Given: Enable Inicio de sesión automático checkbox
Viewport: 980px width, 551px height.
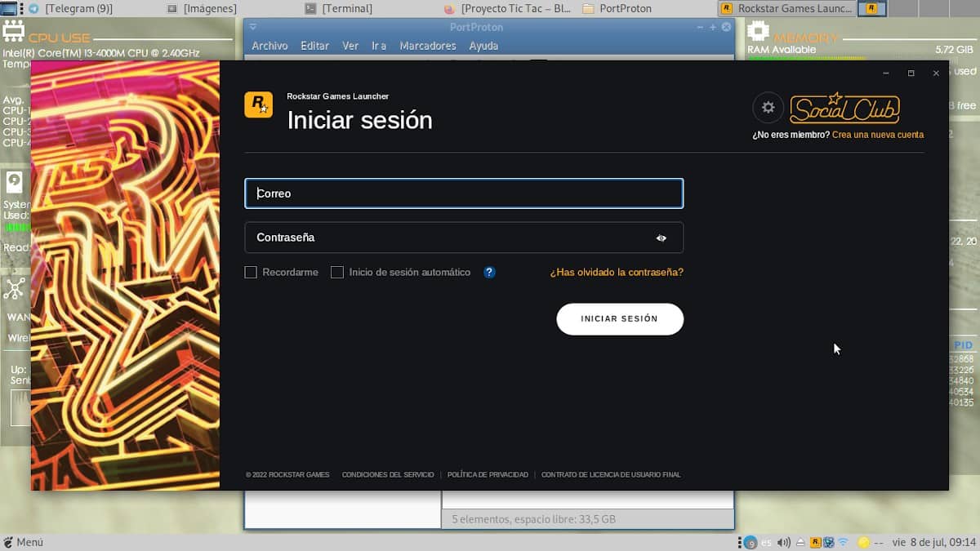Looking at the screenshot, I should pos(336,273).
